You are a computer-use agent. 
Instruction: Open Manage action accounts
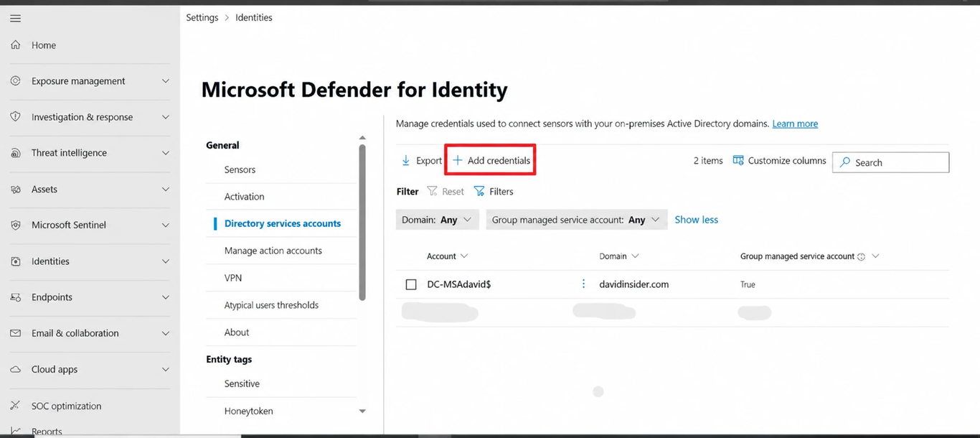click(x=273, y=251)
